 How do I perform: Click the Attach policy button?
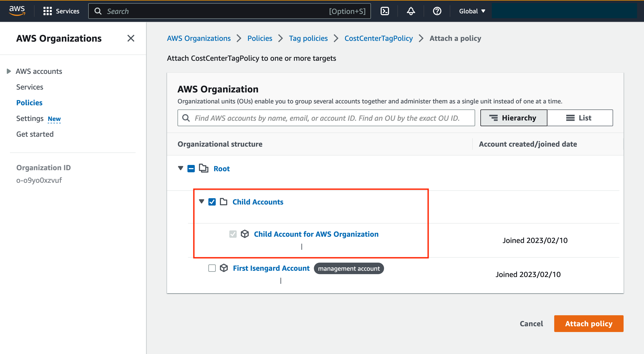click(x=589, y=324)
